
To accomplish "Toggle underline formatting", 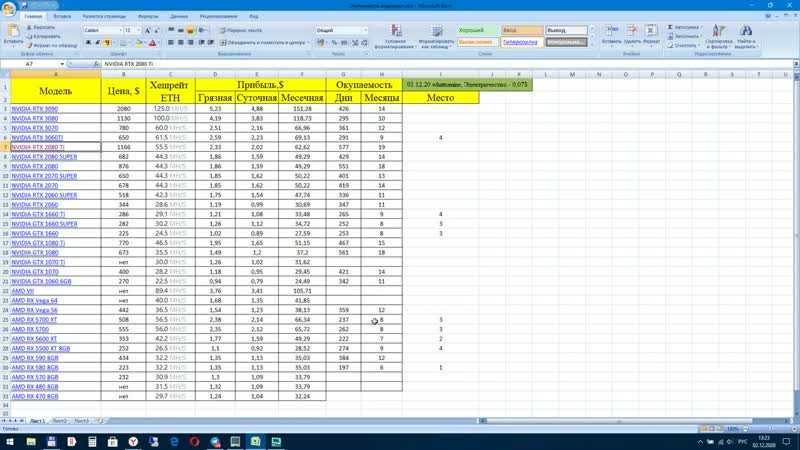I will (x=107, y=43).
